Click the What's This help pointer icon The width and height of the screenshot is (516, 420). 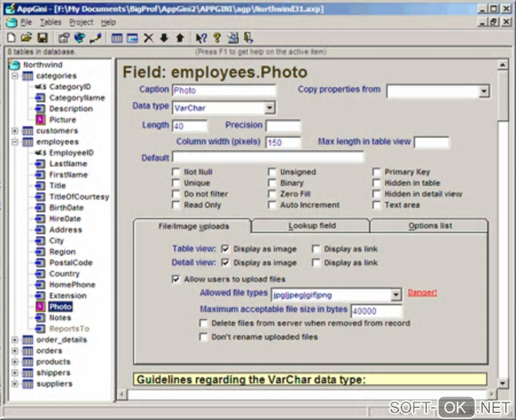[x=201, y=38]
